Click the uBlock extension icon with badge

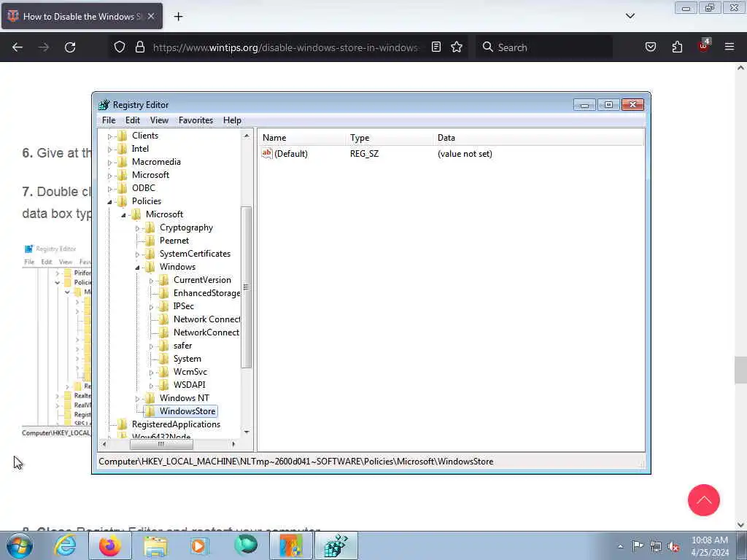tap(704, 46)
